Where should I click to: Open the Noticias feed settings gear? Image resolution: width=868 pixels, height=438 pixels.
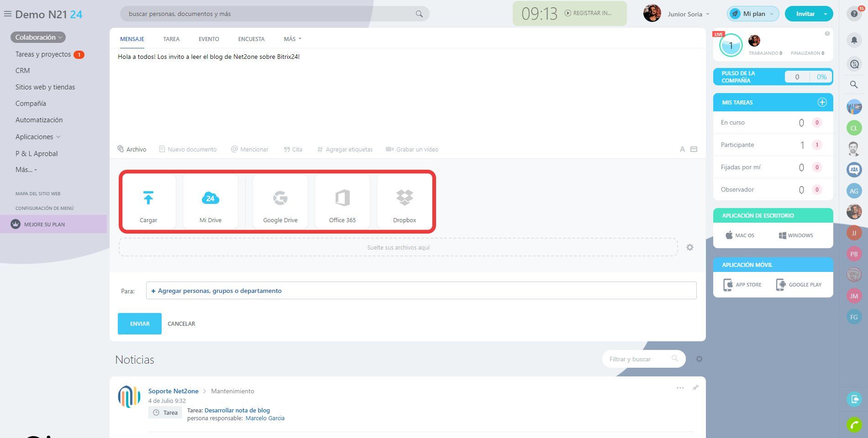(x=699, y=359)
